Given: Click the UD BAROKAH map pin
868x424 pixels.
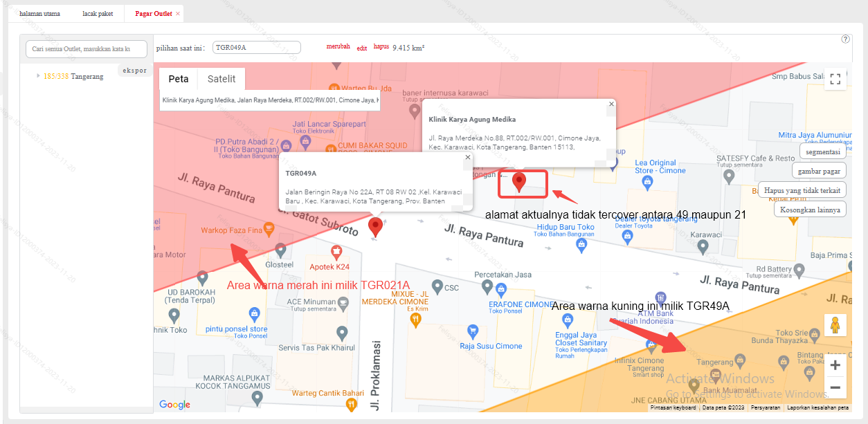Looking at the screenshot, I should click(203, 278).
